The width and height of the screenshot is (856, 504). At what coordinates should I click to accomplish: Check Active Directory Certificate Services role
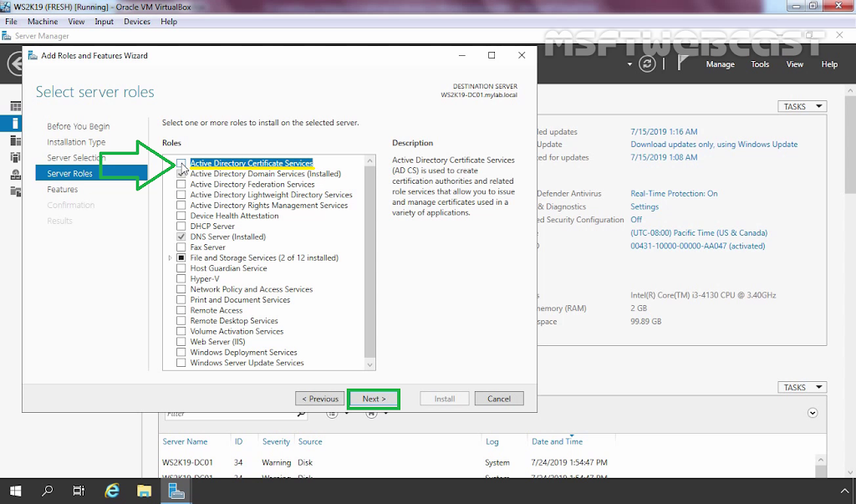point(181,163)
